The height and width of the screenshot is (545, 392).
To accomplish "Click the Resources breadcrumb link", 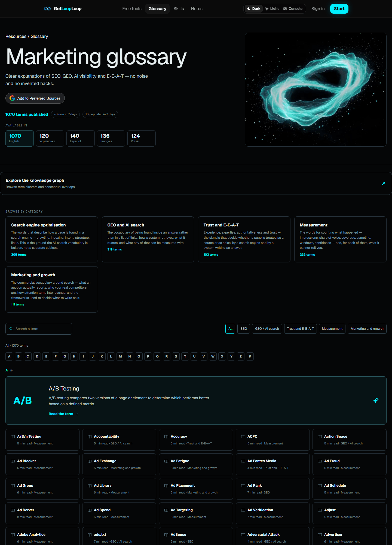I will point(16,37).
